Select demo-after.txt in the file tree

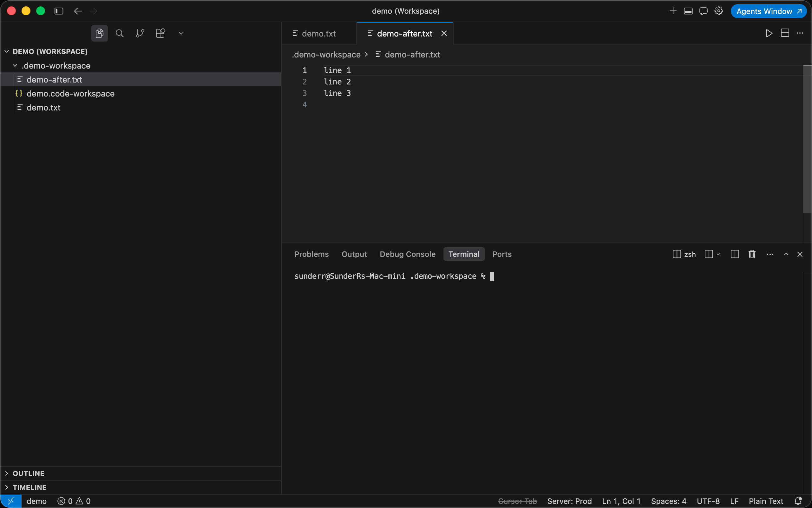point(141,80)
